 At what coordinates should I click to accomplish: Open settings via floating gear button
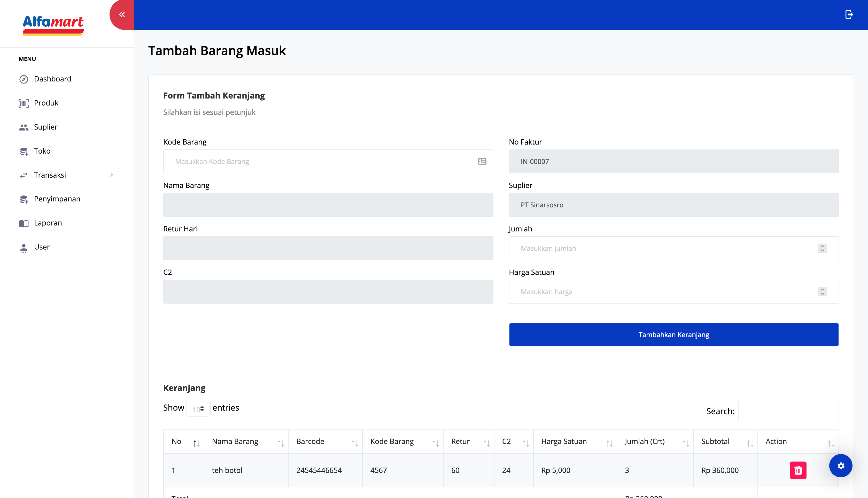841,465
